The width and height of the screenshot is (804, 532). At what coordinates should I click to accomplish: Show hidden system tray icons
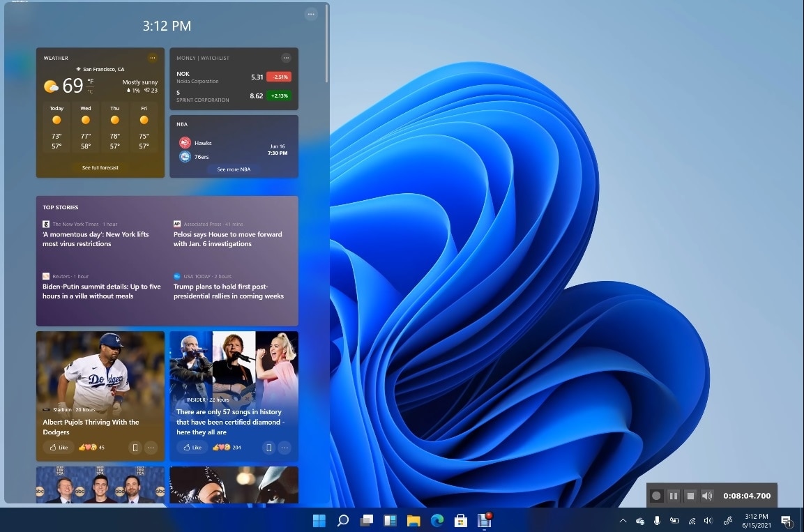coord(623,521)
